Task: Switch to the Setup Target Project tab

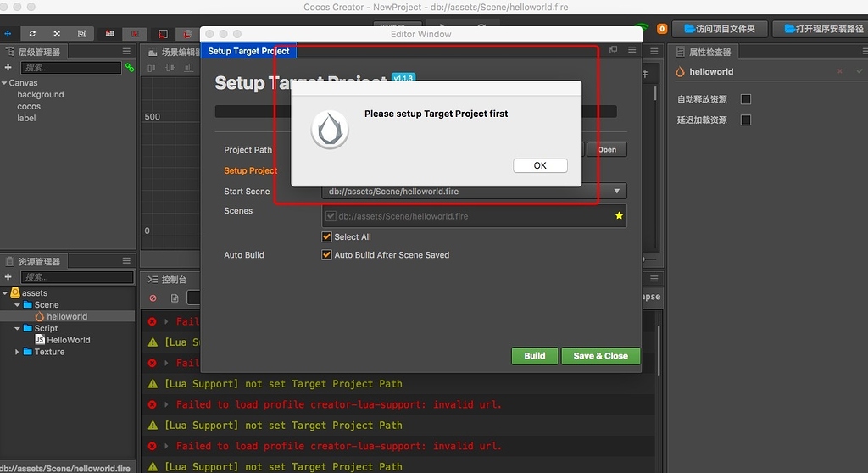Action: click(248, 51)
